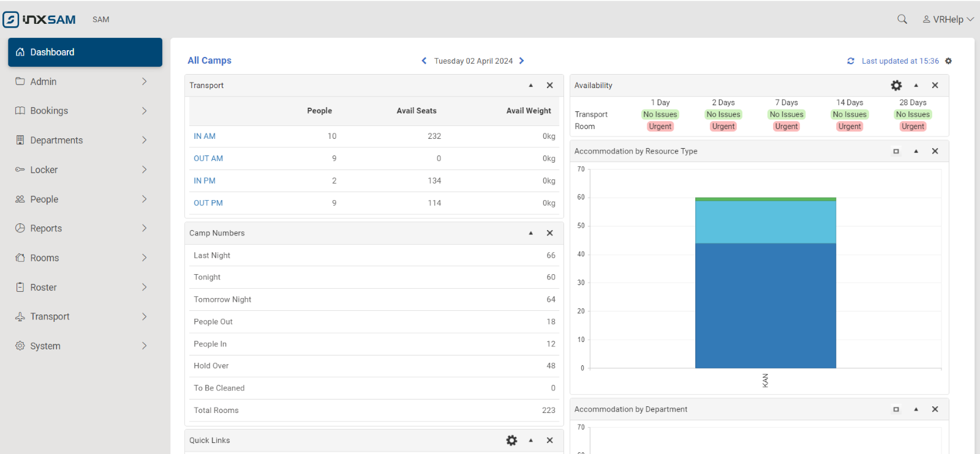Click the Transport plane icon
The width and height of the screenshot is (980, 454).
(20, 316)
